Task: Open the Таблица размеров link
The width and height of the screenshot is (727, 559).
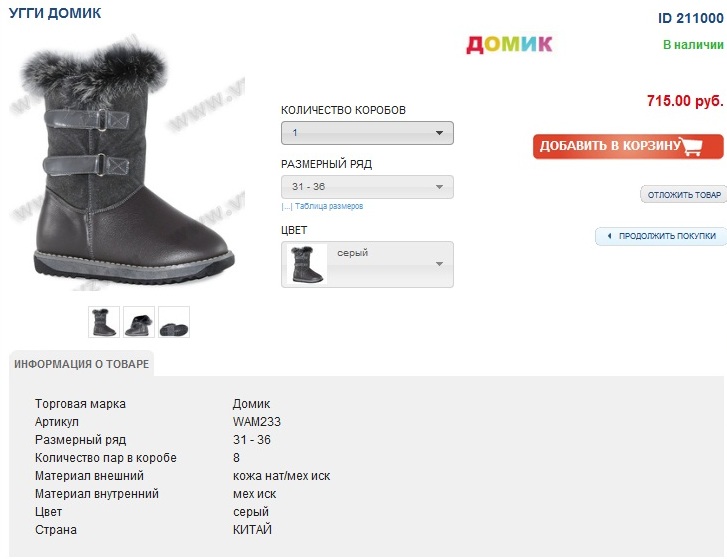Action: pyautogui.click(x=329, y=206)
